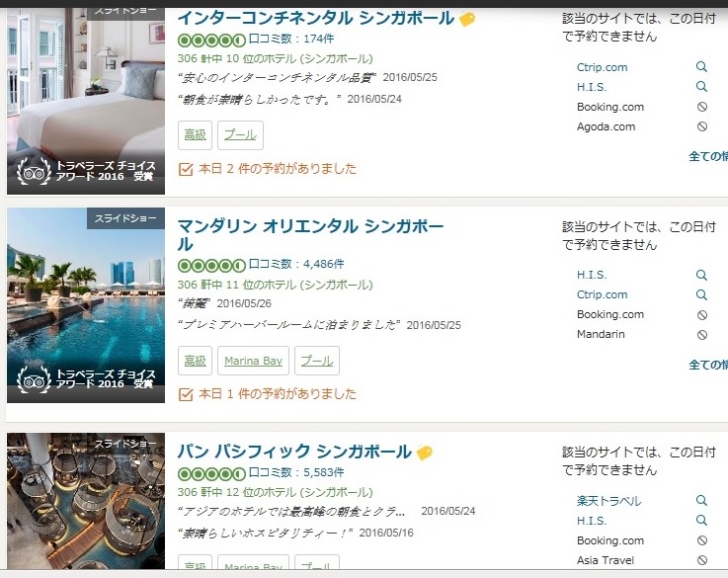Start スライドショー on Mandarin Oriental photo
This screenshot has height=578, width=728.
(x=125, y=218)
